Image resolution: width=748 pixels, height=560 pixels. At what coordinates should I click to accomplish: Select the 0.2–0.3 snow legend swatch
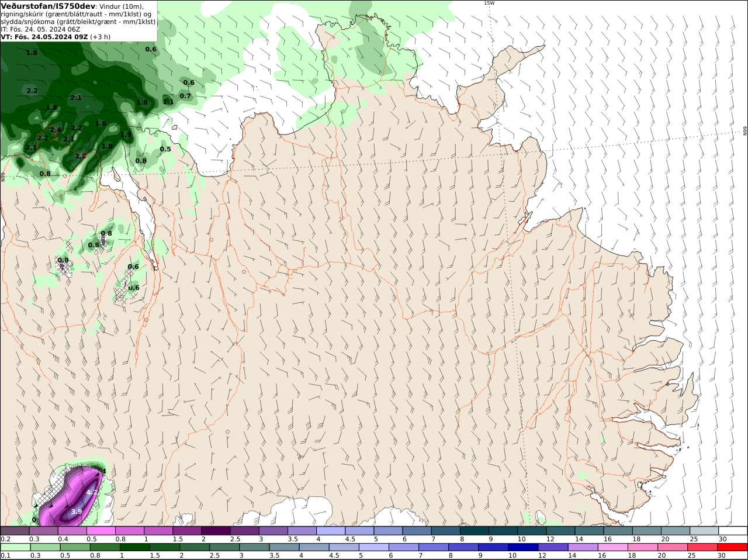[x=15, y=531]
